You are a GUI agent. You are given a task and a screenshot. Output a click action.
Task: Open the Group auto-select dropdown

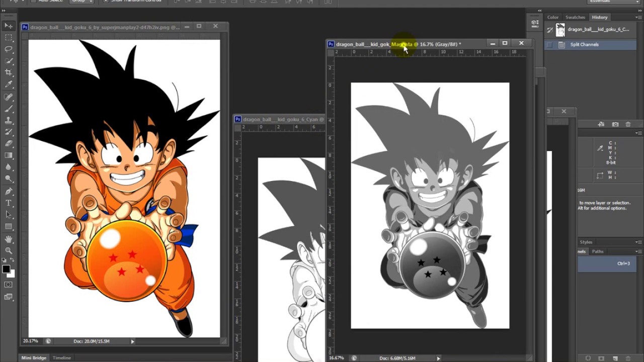82,1
